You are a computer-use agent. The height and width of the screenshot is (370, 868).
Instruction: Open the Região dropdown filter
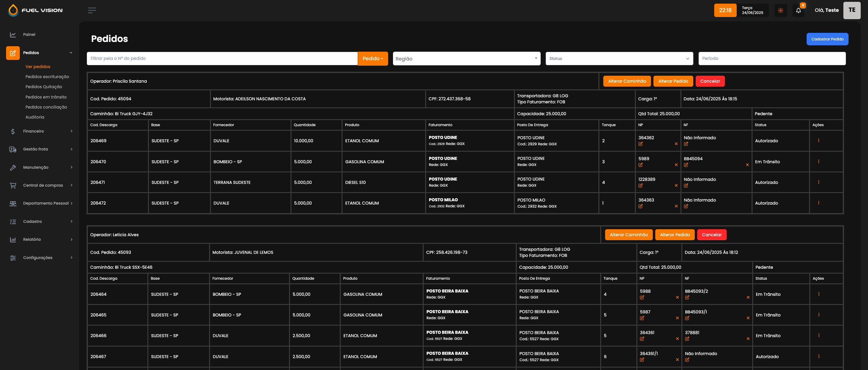466,59
